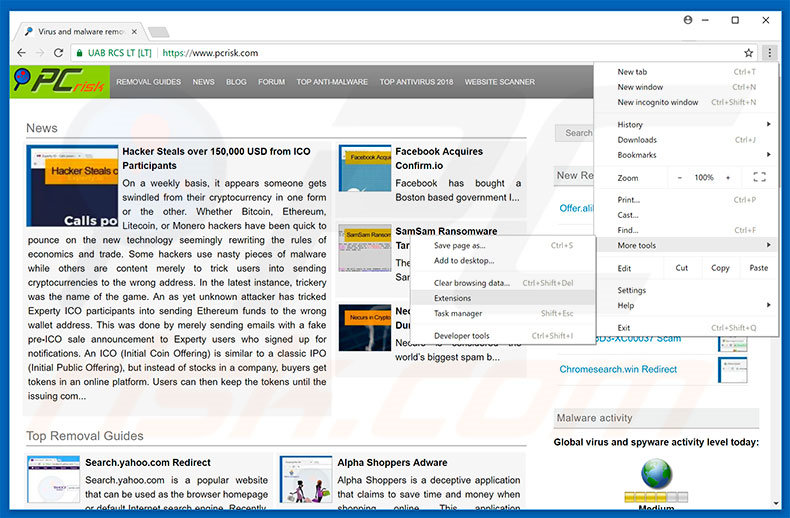
Task: Click the Medium activity level meter
Action: pos(656,498)
